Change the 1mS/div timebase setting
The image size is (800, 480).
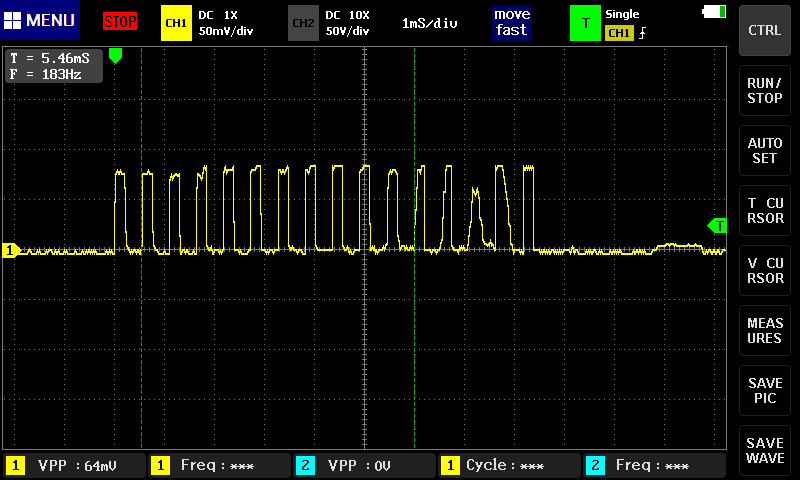(430, 23)
